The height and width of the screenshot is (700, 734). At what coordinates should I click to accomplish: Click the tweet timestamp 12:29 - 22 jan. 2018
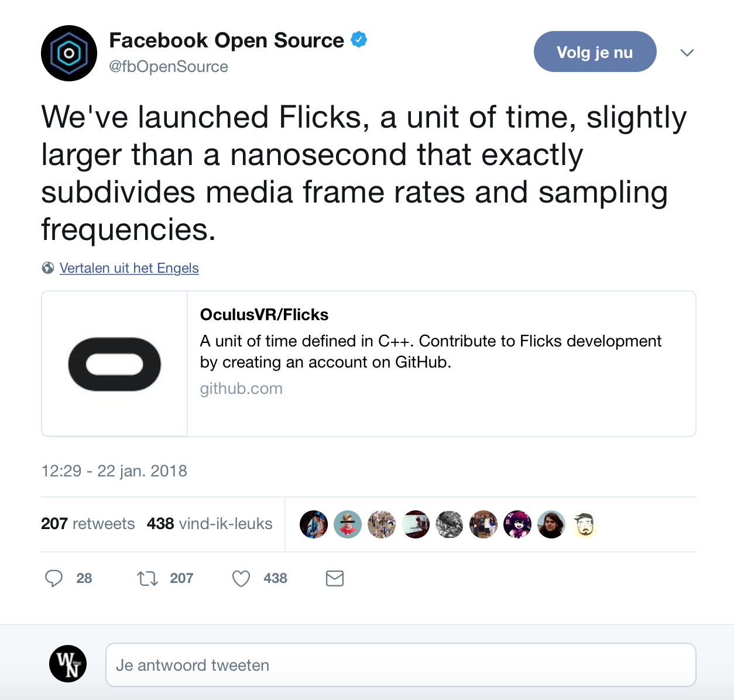coord(114,471)
